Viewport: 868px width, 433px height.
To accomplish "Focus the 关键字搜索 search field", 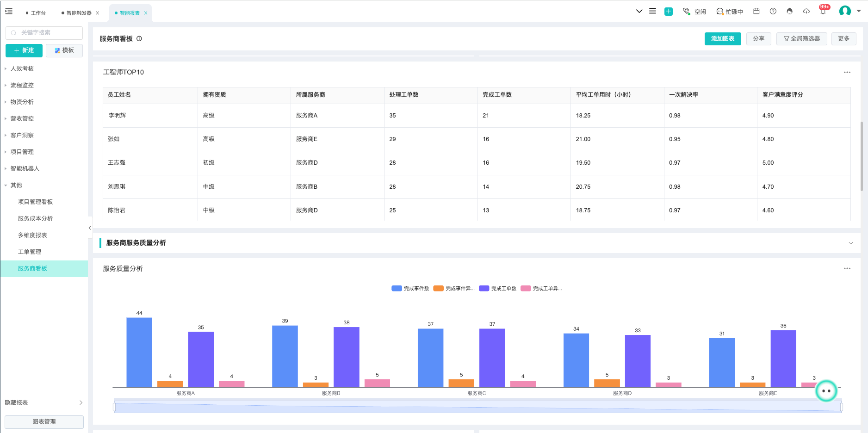I will pyautogui.click(x=44, y=33).
